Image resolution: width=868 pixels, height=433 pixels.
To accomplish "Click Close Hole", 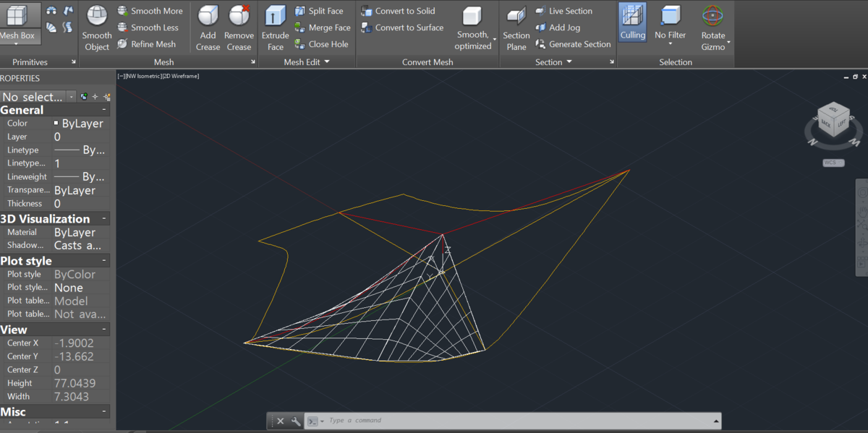I will (321, 44).
